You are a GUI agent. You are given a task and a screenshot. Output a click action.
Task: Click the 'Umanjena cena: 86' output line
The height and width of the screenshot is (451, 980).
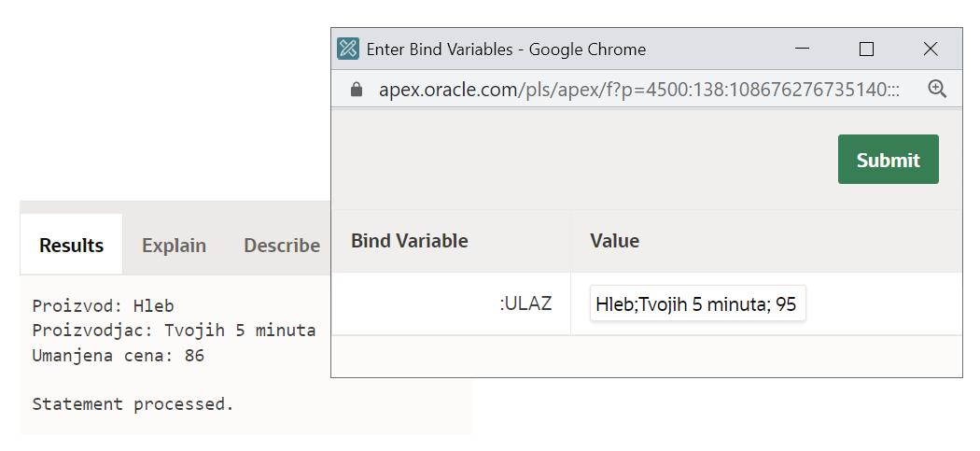pyautogui.click(x=118, y=356)
